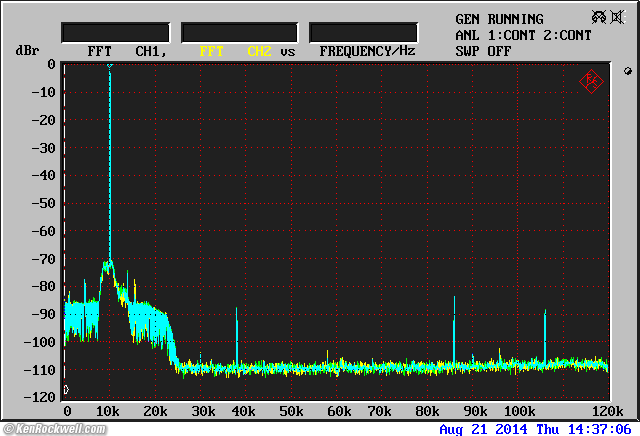Click the small round indicator right of the graph
This screenshot has height=436, width=640.
pyautogui.click(x=627, y=71)
